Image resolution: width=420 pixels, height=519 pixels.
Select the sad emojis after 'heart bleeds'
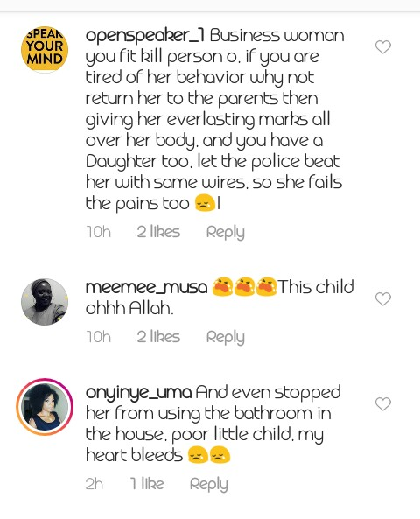point(209,455)
